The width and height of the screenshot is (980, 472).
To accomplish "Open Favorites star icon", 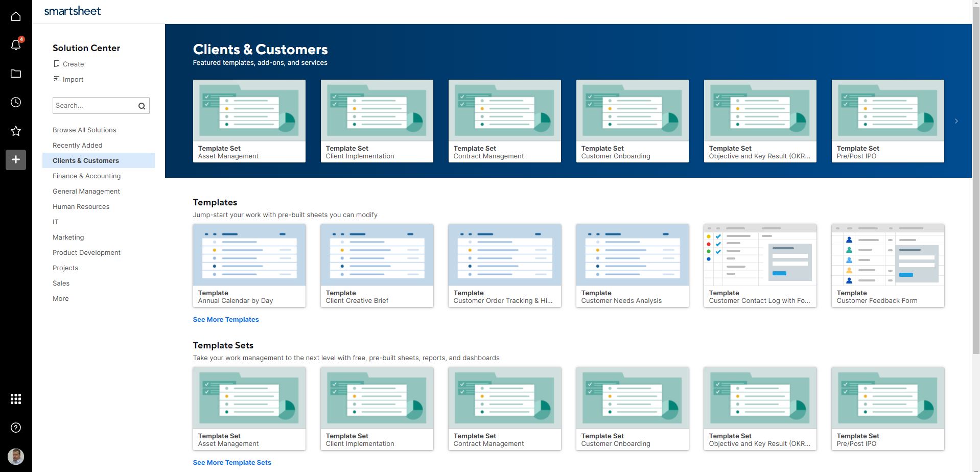I will pyautogui.click(x=16, y=131).
